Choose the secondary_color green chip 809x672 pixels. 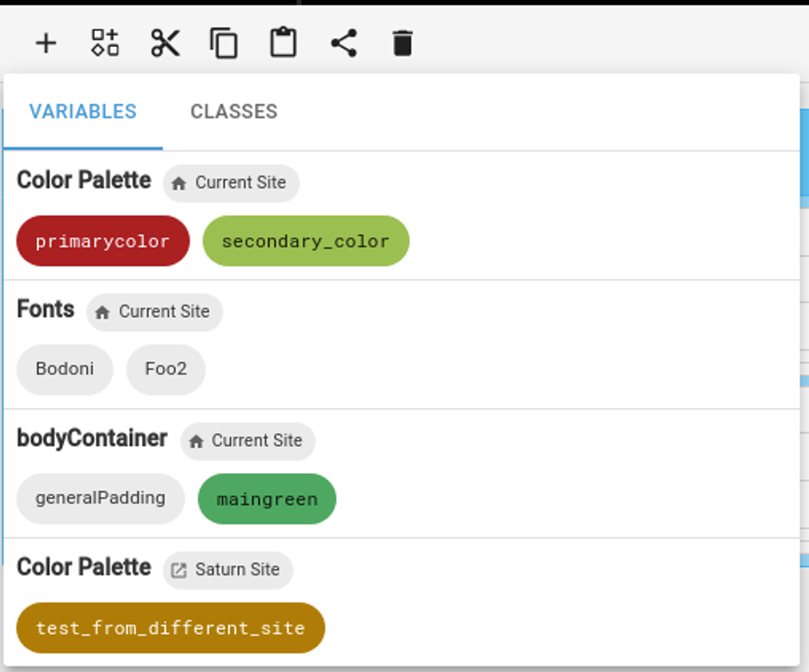305,241
